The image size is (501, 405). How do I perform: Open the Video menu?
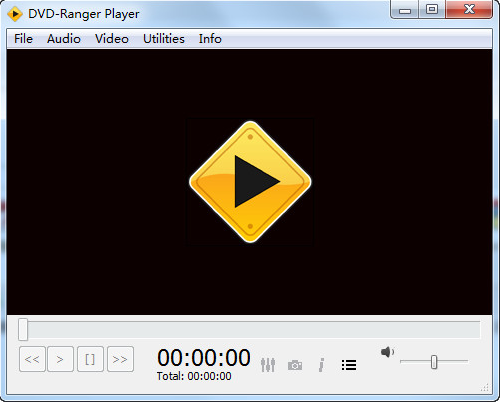pyautogui.click(x=112, y=39)
